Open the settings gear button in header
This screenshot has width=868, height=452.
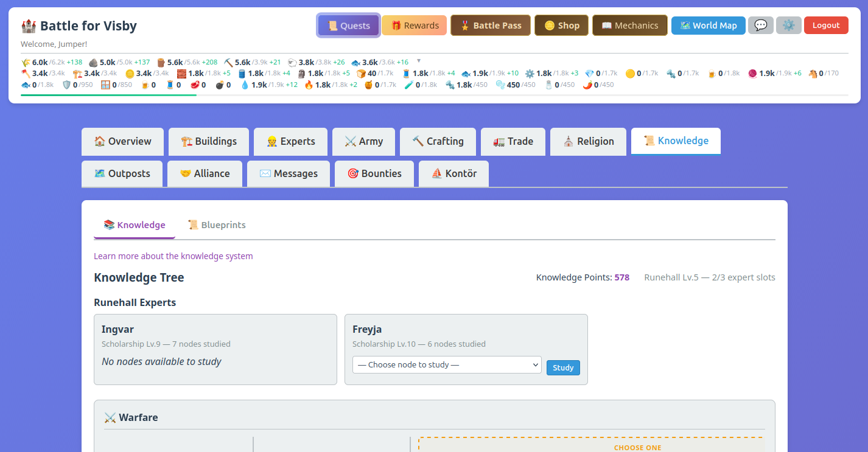click(789, 26)
